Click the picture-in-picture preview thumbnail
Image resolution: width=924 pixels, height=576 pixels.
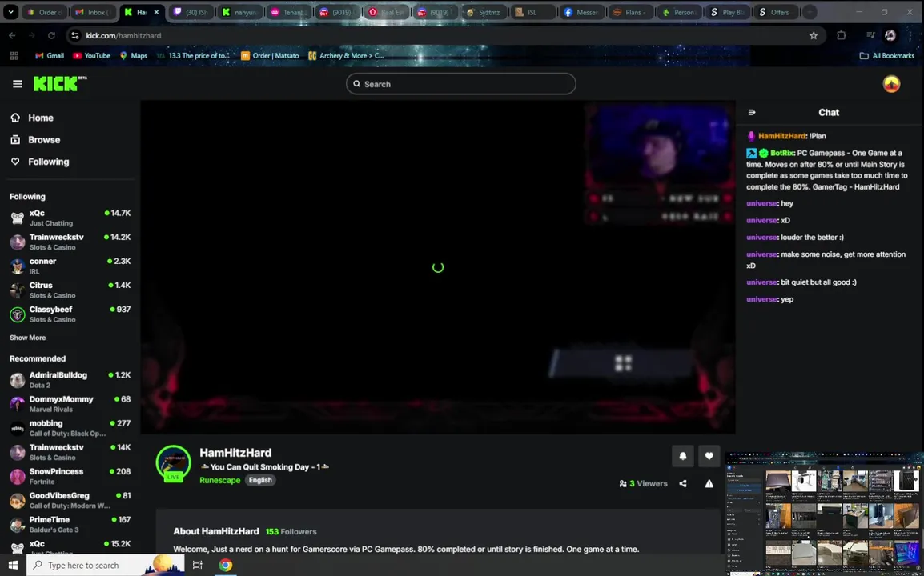pos(825,514)
